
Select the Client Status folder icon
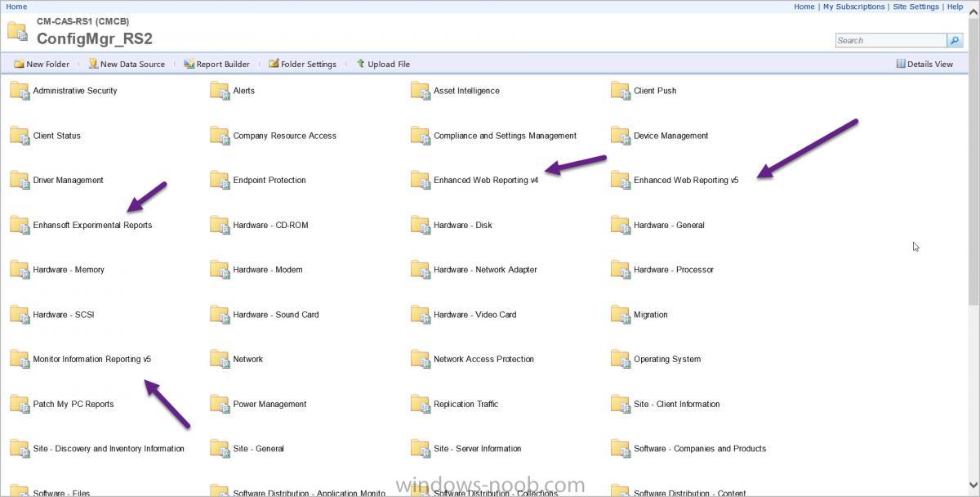(20, 136)
